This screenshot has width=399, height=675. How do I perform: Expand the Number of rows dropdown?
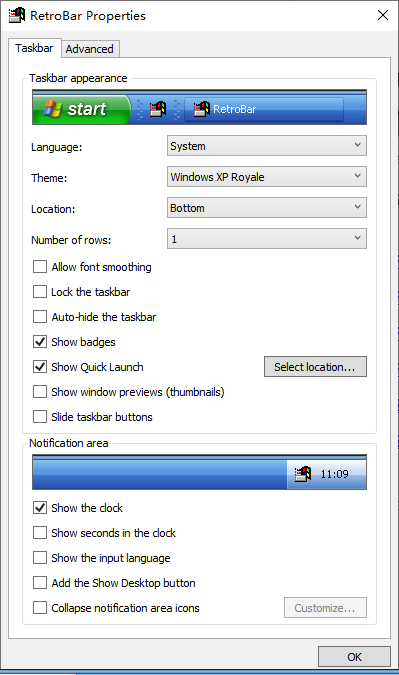pos(267,239)
